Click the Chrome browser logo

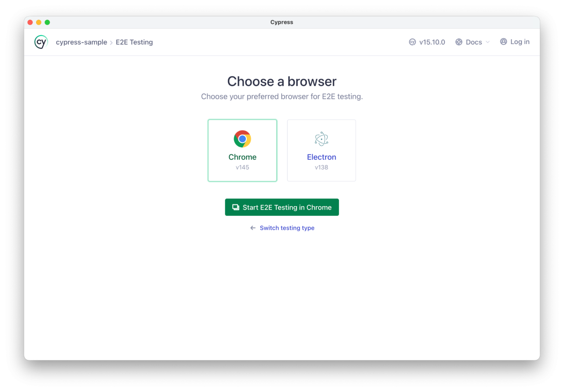(x=242, y=139)
